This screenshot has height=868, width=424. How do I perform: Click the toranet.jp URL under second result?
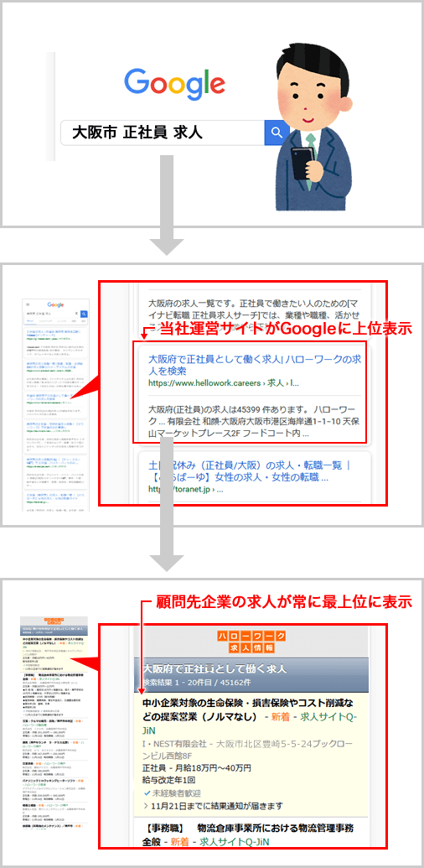[x=186, y=489]
